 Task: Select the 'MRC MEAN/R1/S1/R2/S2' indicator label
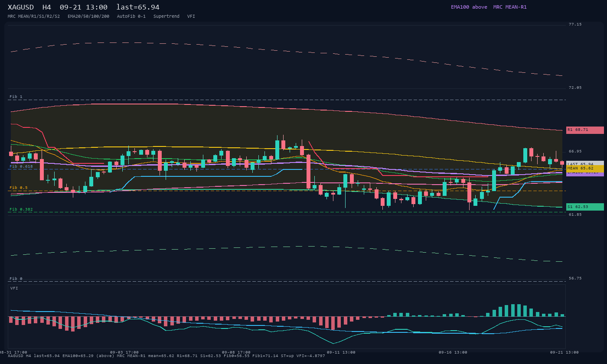[x=34, y=16]
